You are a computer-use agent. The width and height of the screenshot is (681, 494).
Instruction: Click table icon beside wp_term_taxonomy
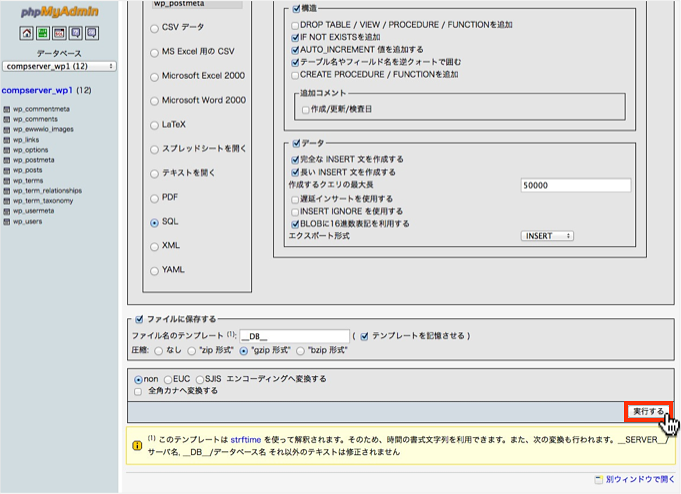[7, 201]
